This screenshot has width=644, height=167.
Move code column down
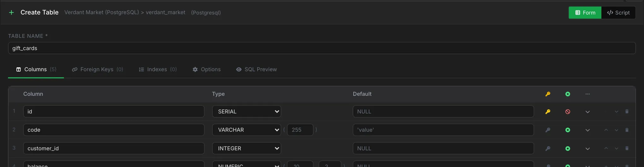point(616,130)
